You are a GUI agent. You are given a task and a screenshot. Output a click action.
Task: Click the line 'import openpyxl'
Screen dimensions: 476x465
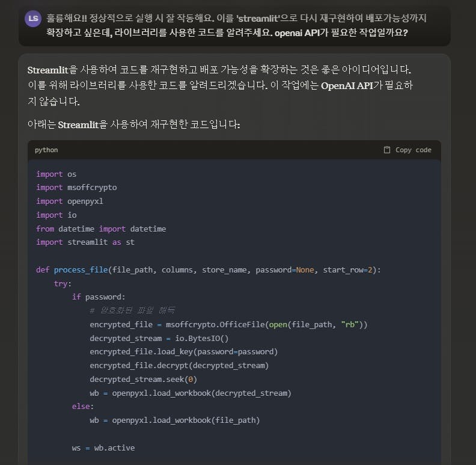pyautogui.click(x=70, y=201)
